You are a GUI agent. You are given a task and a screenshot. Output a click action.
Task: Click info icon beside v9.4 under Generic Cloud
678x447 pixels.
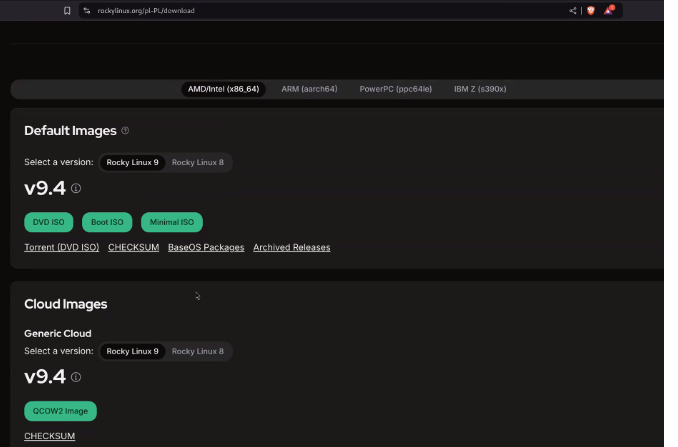76,377
